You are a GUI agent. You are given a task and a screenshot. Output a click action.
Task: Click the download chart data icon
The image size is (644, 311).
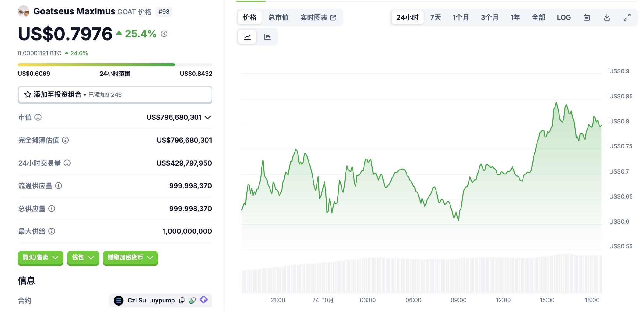pyautogui.click(x=607, y=17)
